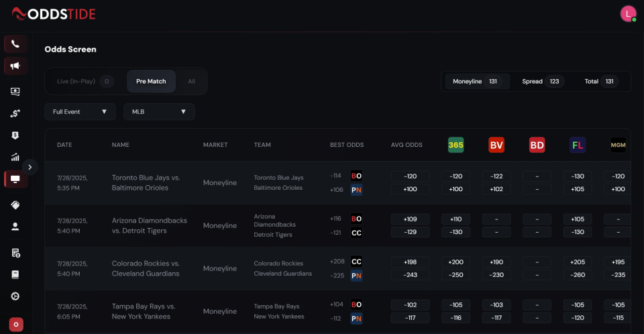Switch to the Spread market tab
The width and height of the screenshot is (644, 334).
click(541, 81)
